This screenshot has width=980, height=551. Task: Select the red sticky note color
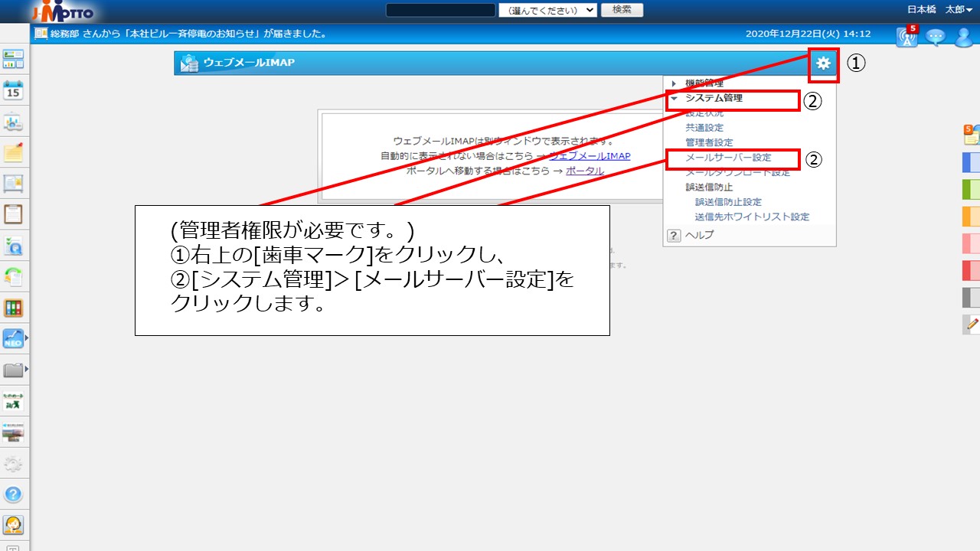pos(971,270)
